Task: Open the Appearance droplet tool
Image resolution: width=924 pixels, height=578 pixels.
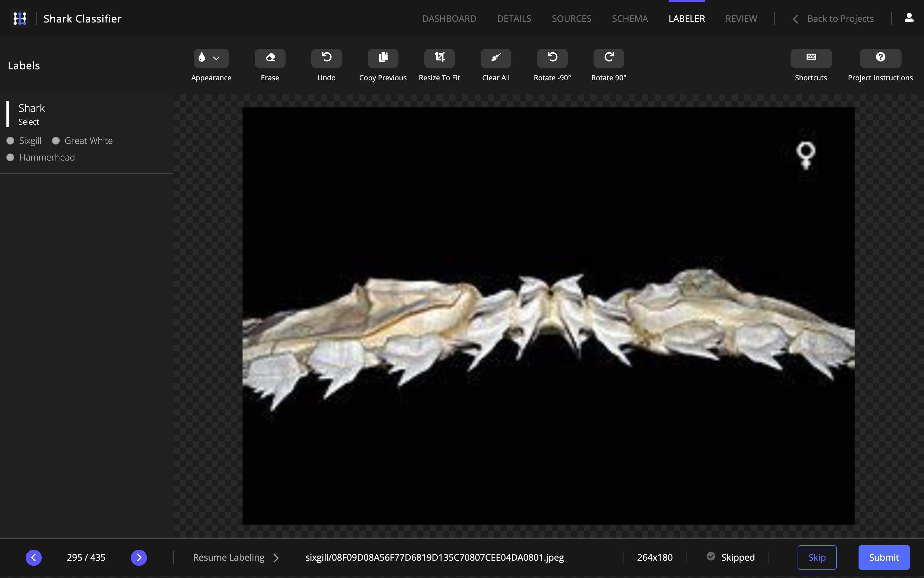Action: (202, 57)
